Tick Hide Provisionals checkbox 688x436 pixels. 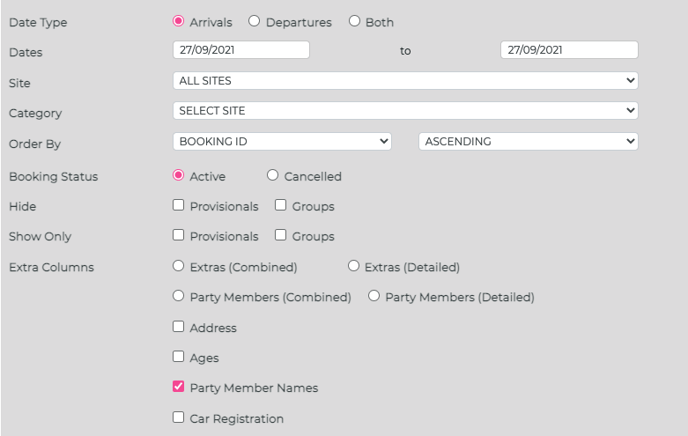(178, 205)
